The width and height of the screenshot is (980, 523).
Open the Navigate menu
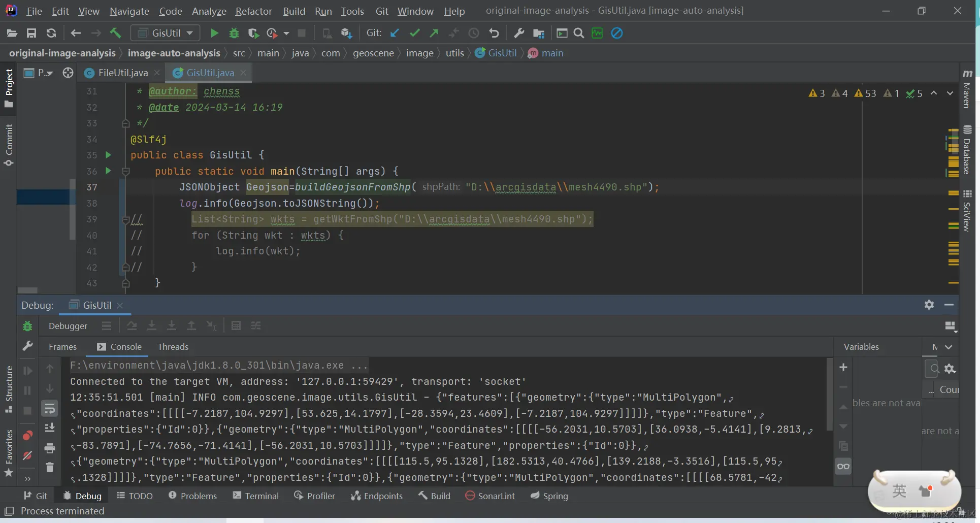pos(129,11)
